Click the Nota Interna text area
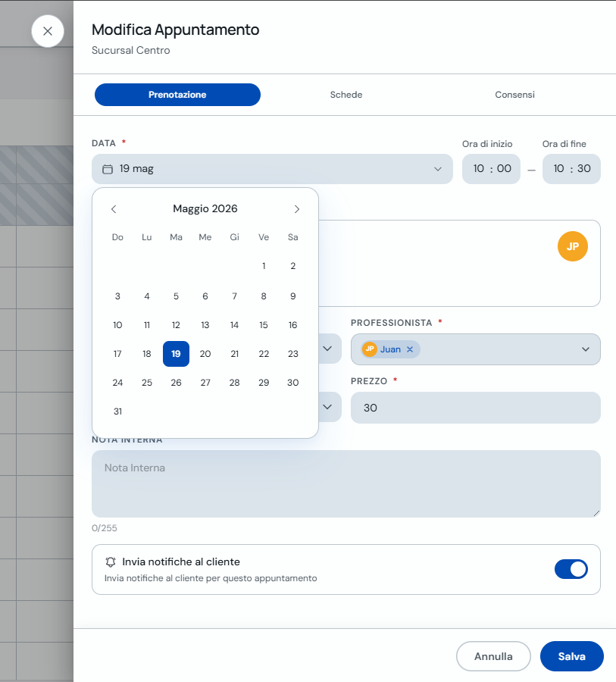The image size is (616, 682). pos(346,483)
